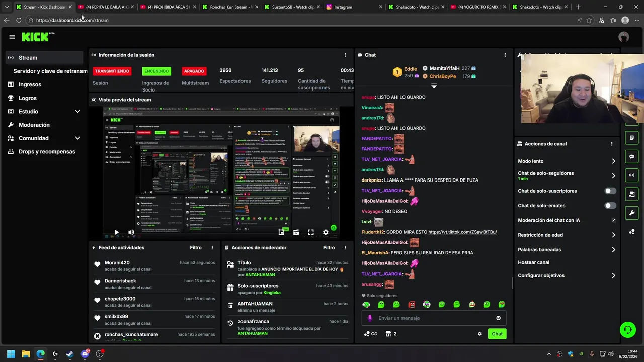Click the document icon in the right sidebar
The height and width of the screenshot is (362, 644).
click(632, 138)
